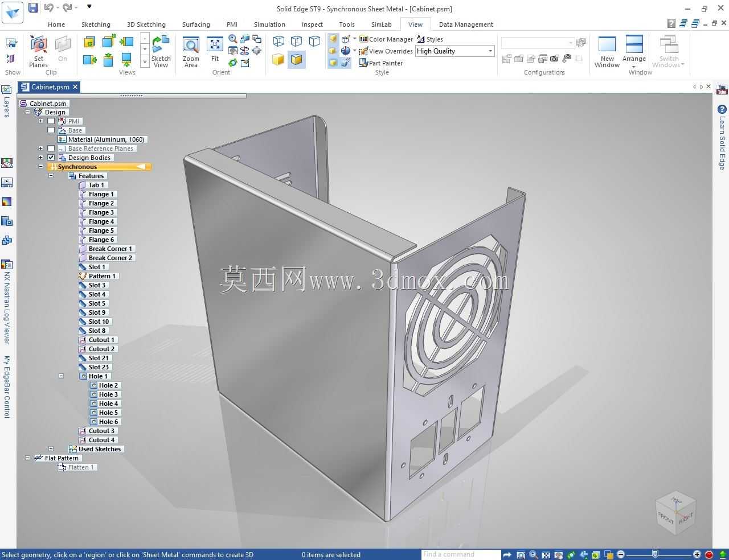Viewport: 729px width, 560px height.
Task: Click the zoom-out minus in status bar
Action: [621, 554]
